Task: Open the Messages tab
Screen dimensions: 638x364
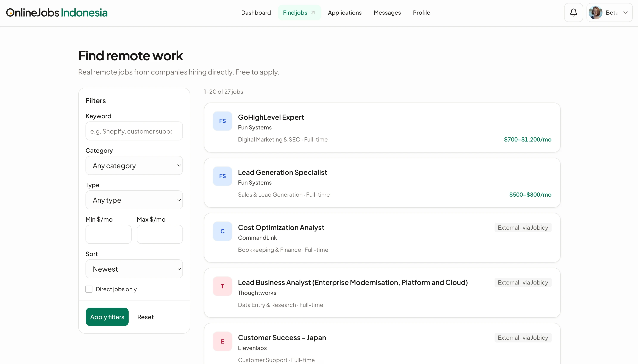Action: 387,12
